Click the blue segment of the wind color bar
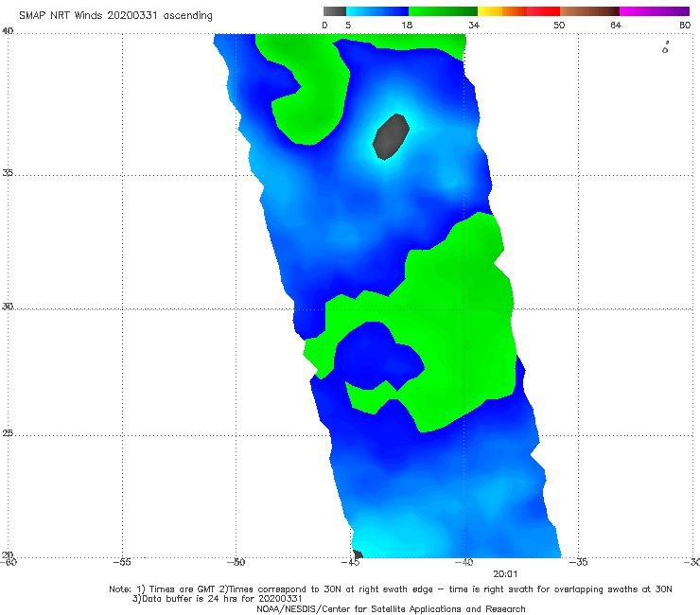Image resolution: width=700 pixels, height=615 pixels. [377, 11]
